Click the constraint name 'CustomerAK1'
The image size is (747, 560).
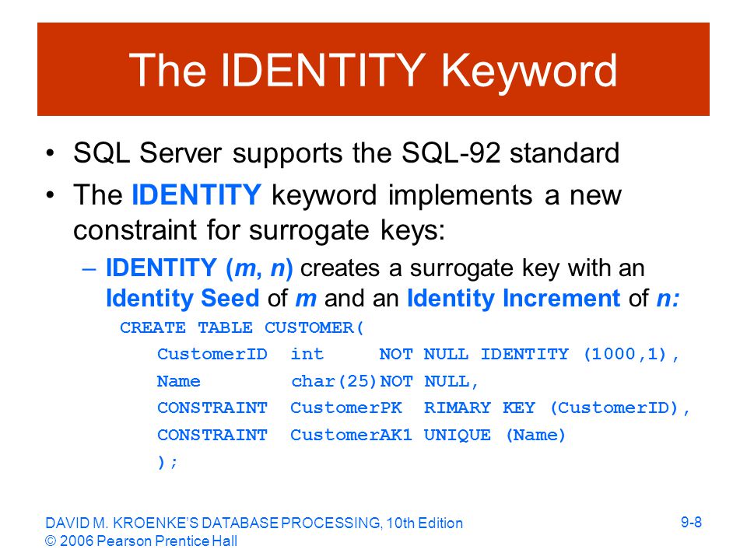351,435
